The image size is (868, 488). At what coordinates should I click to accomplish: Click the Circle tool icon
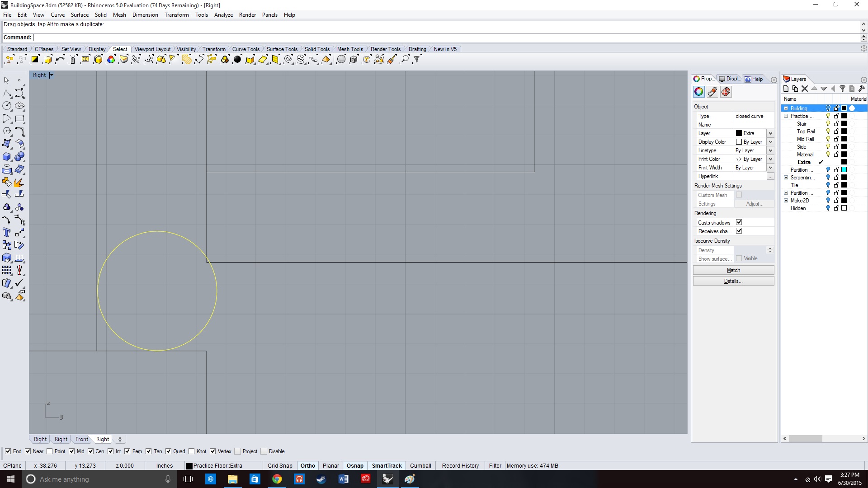(x=7, y=106)
